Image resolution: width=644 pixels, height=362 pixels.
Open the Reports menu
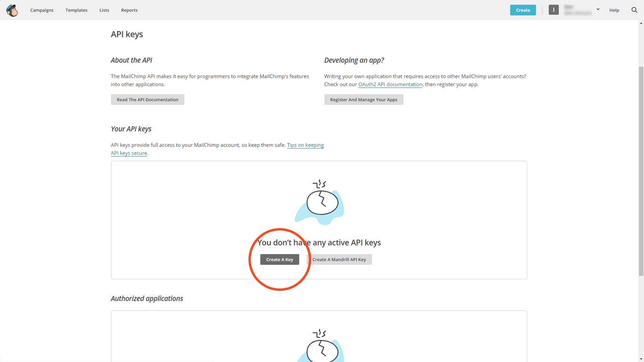[x=129, y=10]
